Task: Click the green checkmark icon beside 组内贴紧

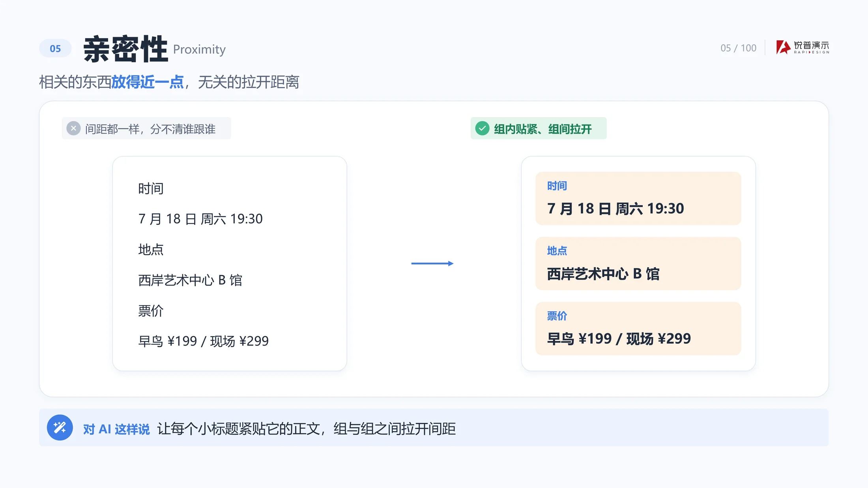Action: pos(482,129)
